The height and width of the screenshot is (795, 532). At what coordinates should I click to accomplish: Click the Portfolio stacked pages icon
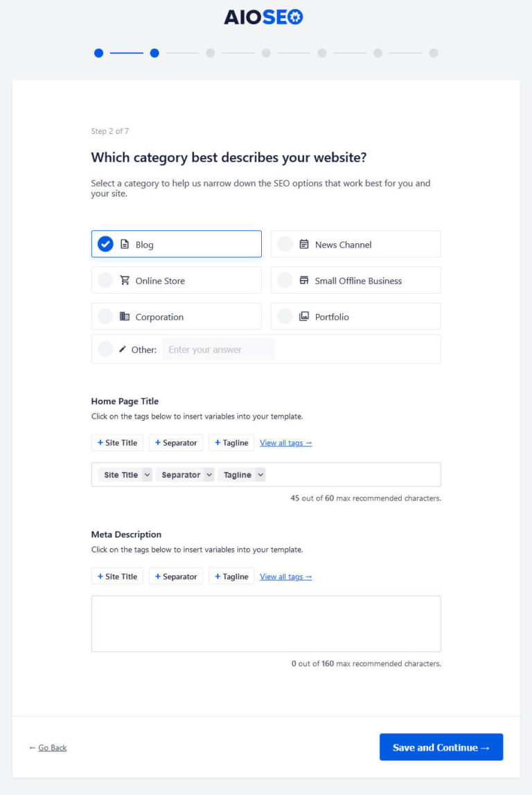click(x=303, y=316)
